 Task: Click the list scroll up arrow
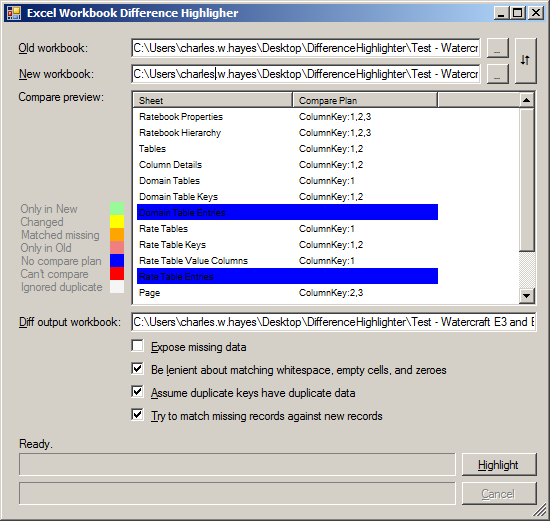coord(526,100)
